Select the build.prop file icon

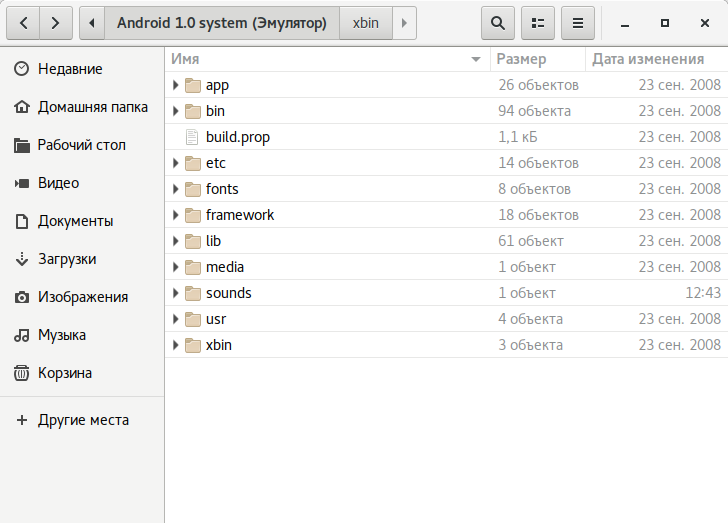192,137
